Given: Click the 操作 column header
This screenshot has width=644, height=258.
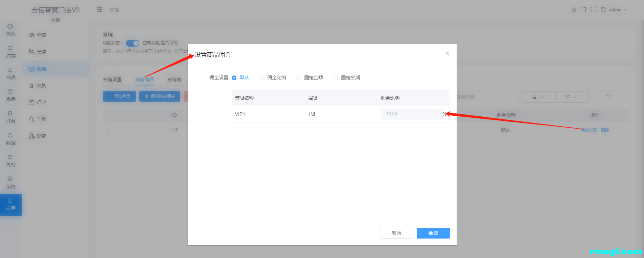Looking at the screenshot, I should point(595,115).
